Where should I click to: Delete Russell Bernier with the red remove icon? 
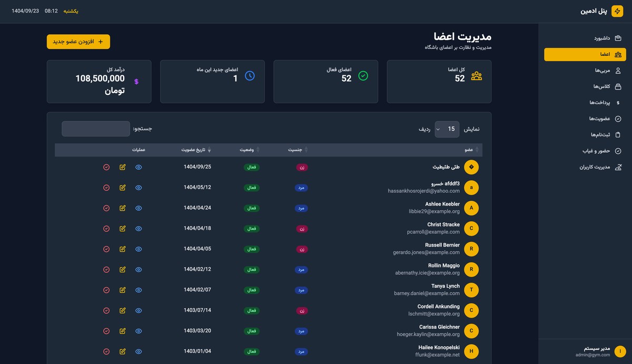pyautogui.click(x=106, y=249)
